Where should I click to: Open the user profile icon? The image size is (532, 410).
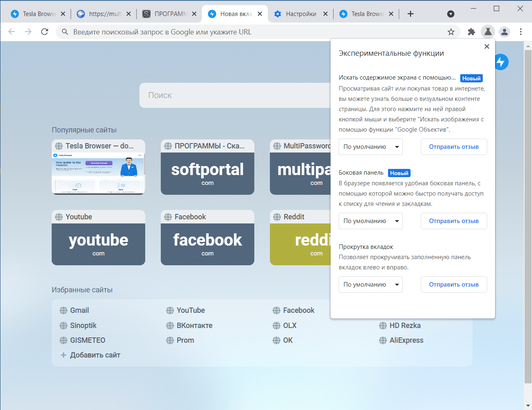tap(504, 32)
